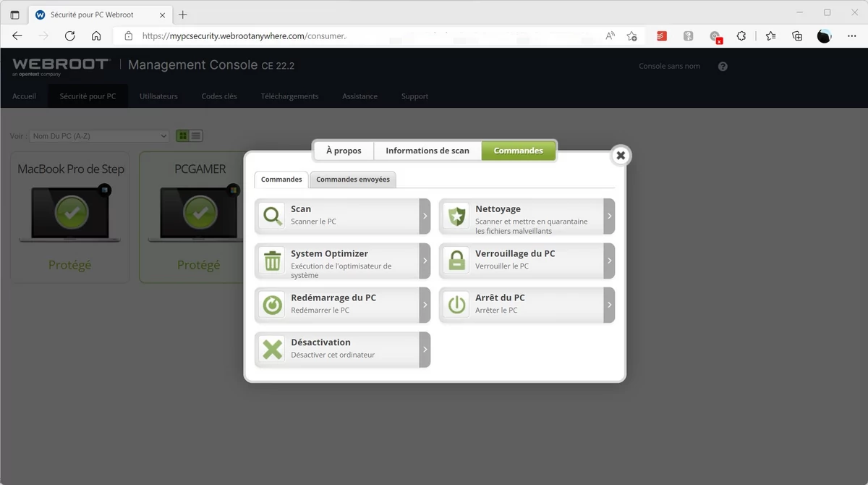
Task: Open the read aloud icon in address bar
Action: 610,35
